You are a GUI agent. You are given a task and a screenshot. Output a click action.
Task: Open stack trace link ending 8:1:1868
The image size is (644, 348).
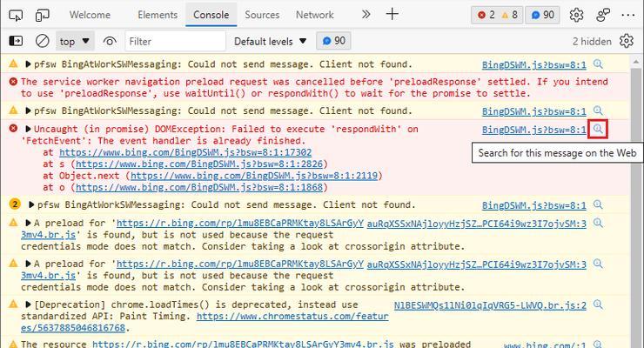(199, 188)
